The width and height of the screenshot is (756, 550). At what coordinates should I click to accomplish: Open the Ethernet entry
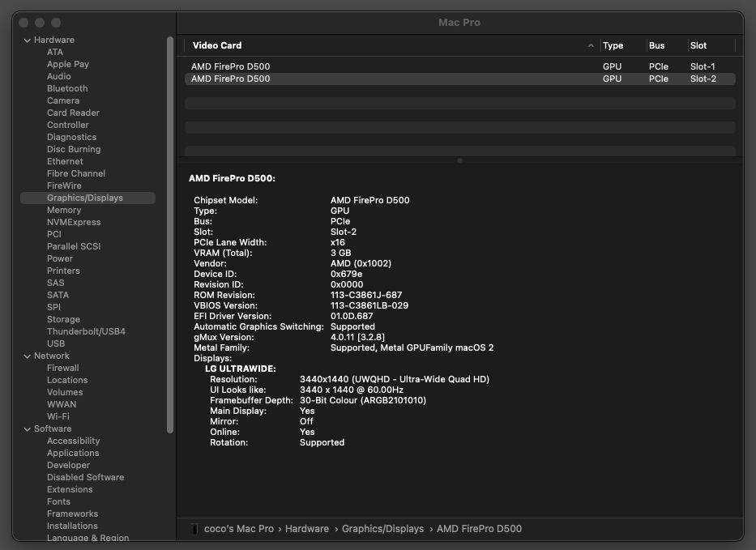coord(65,161)
